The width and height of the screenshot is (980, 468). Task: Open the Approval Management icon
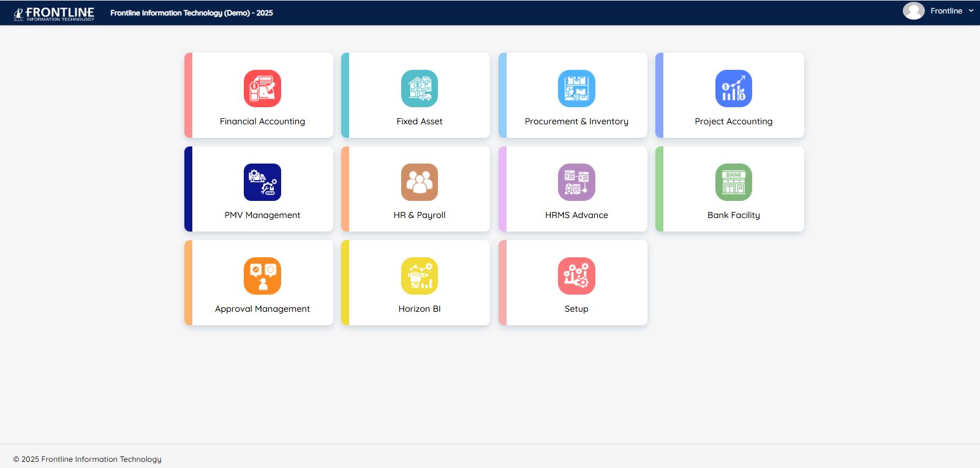pyautogui.click(x=262, y=276)
